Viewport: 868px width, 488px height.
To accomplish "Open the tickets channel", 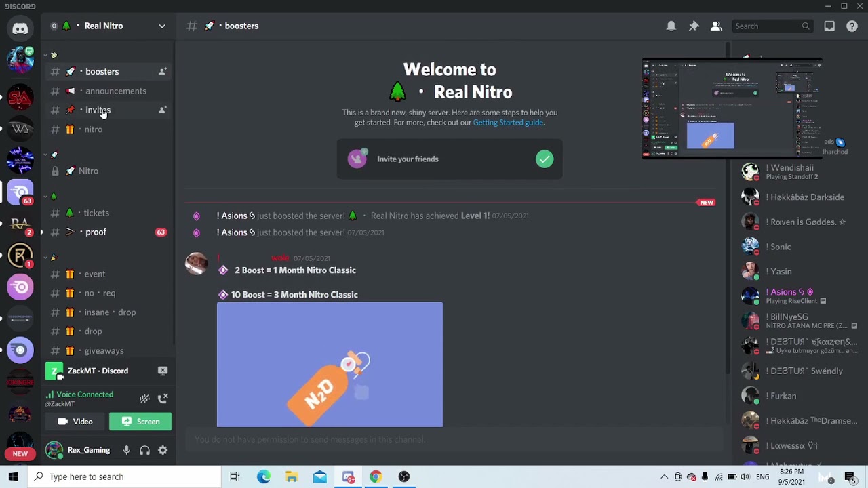I will click(x=108, y=213).
